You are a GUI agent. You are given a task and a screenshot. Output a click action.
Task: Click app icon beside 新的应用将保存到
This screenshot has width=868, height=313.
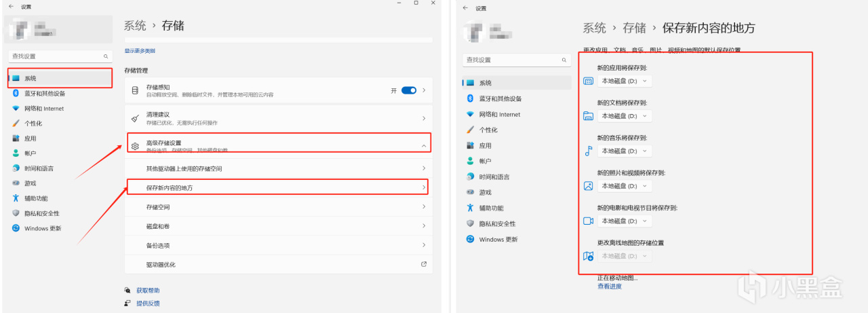pos(588,81)
